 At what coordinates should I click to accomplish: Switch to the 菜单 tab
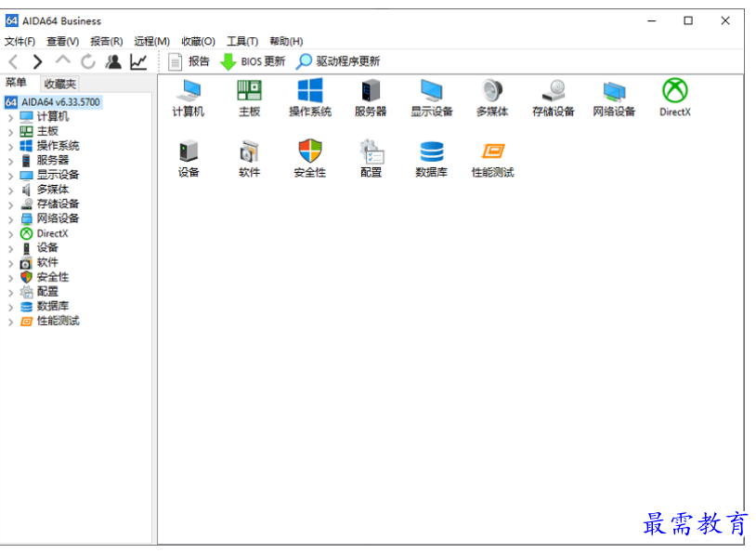coord(16,83)
